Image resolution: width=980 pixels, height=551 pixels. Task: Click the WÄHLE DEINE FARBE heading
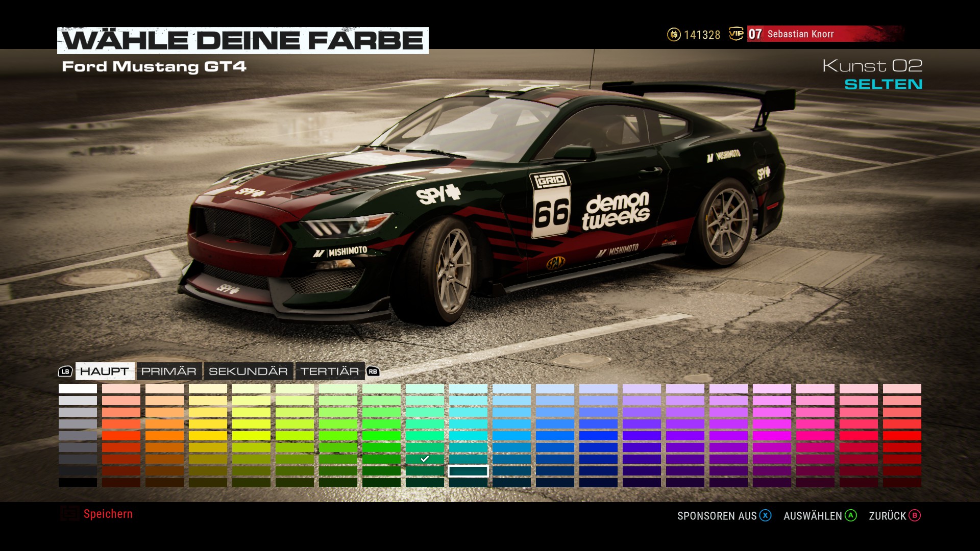(243, 40)
